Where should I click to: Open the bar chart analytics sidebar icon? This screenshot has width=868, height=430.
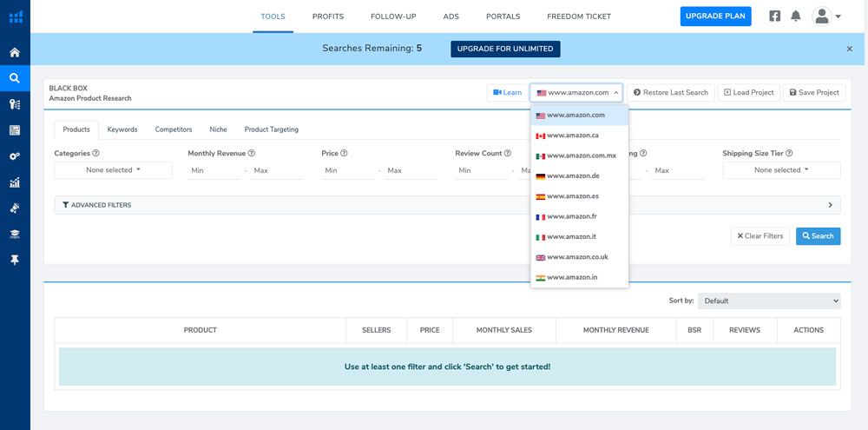click(15, 182)
